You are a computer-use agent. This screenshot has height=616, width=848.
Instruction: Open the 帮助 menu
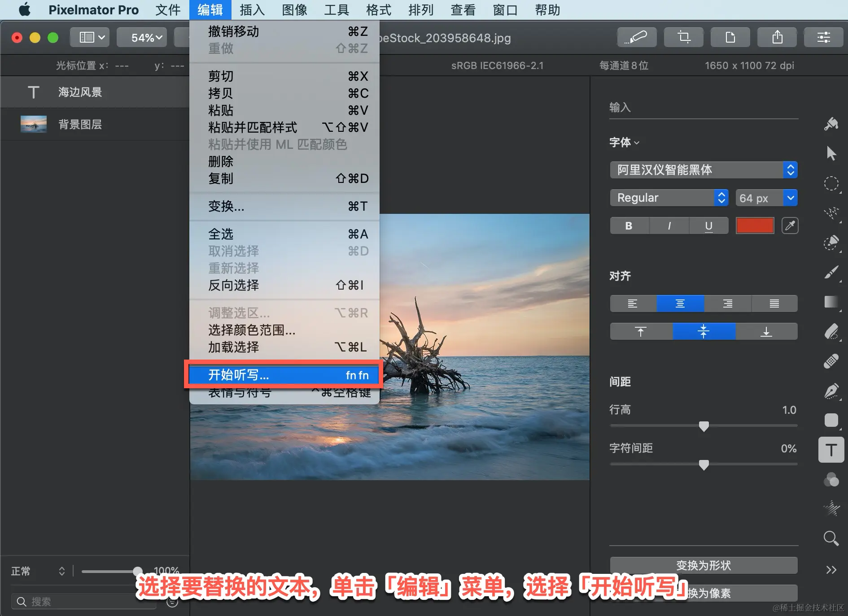547,10
